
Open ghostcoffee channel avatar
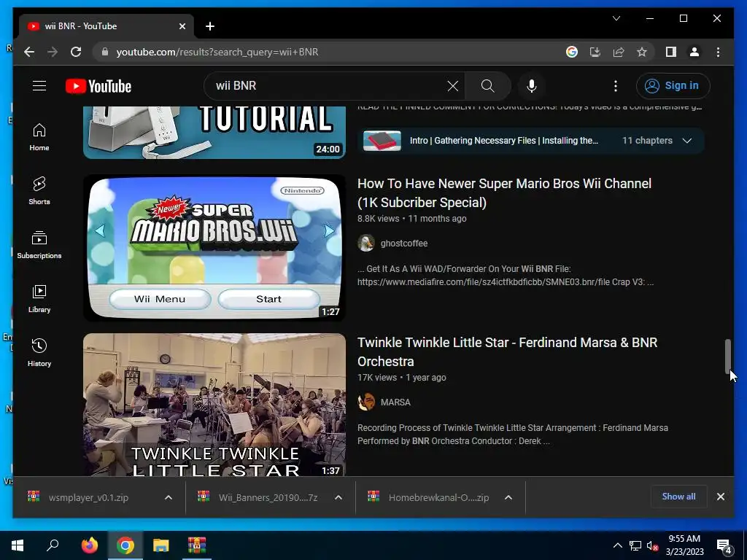pos(366,243)
